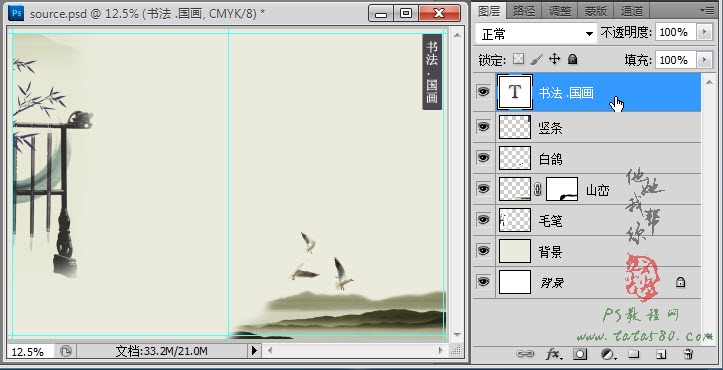Toggle visibility of 白鸽 layer
Viewport: 723px width, 370px height.
point(483,157)
